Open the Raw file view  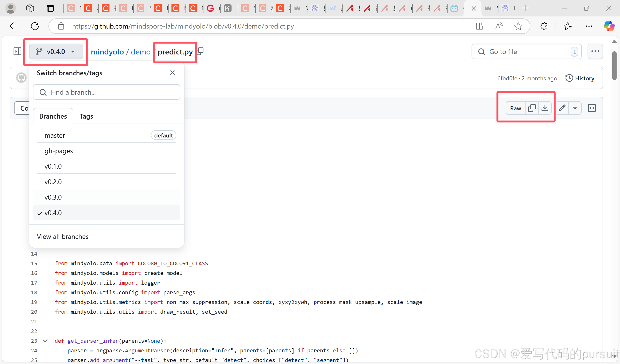(x=515, y=108)
